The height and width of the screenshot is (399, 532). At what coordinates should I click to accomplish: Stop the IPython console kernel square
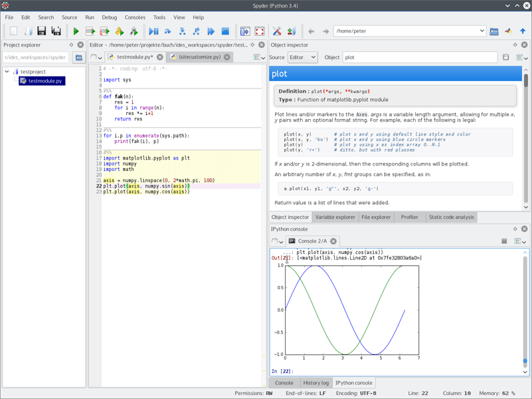click(504, 241)
